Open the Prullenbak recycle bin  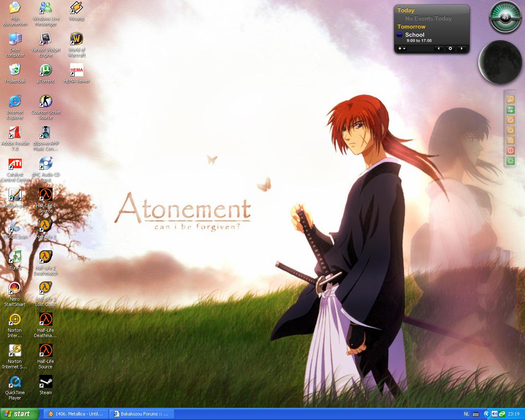pyautogui.click(x=15, y=74)
